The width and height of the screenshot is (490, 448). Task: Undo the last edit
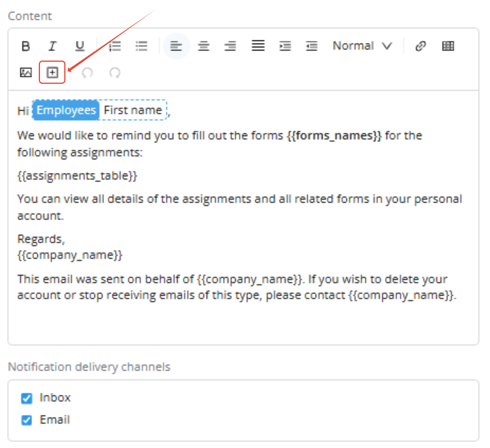(88, 73)
